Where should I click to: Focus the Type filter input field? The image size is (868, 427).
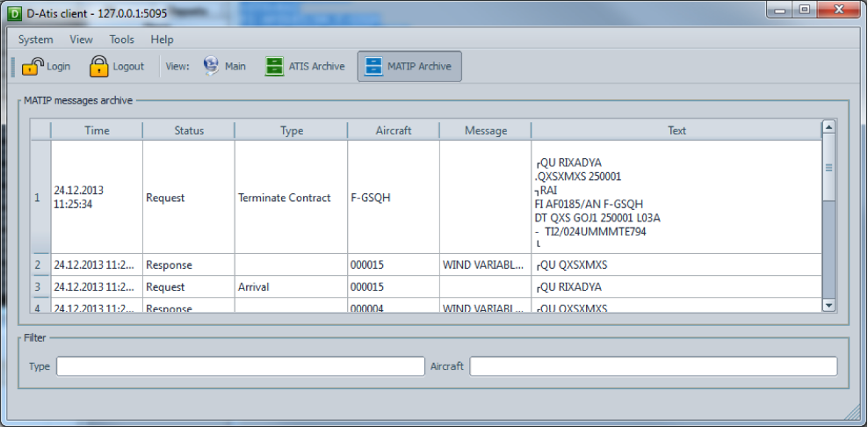pos(240,366)
